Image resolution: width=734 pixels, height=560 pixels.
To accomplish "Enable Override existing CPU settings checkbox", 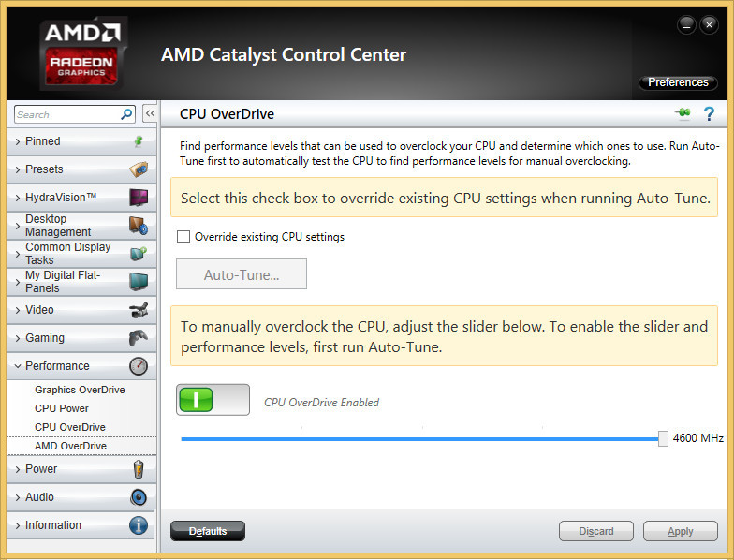I will click(x=183, y=237).
